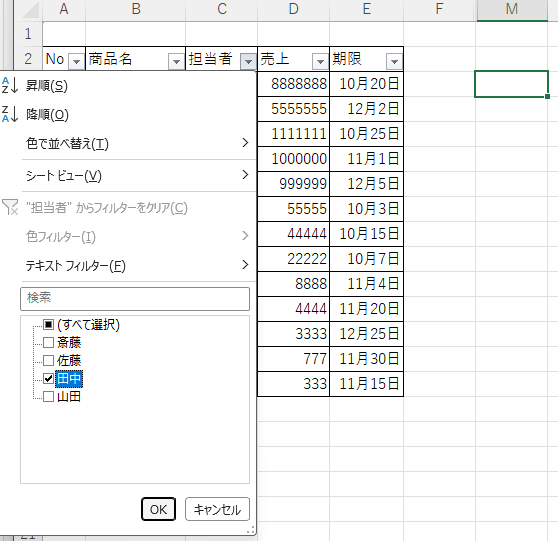
Task: Uncheck the 田中 checkbox
Action: click(48, 378)
